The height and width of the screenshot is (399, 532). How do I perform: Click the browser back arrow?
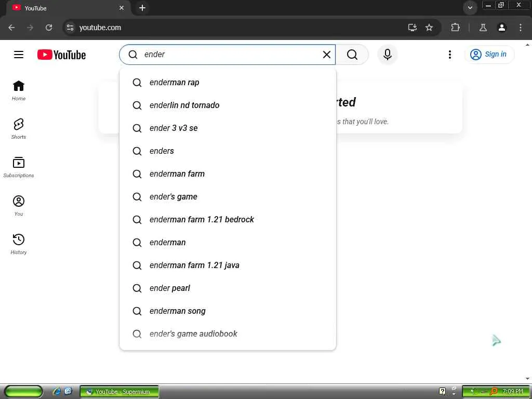[x=11, y=28]
